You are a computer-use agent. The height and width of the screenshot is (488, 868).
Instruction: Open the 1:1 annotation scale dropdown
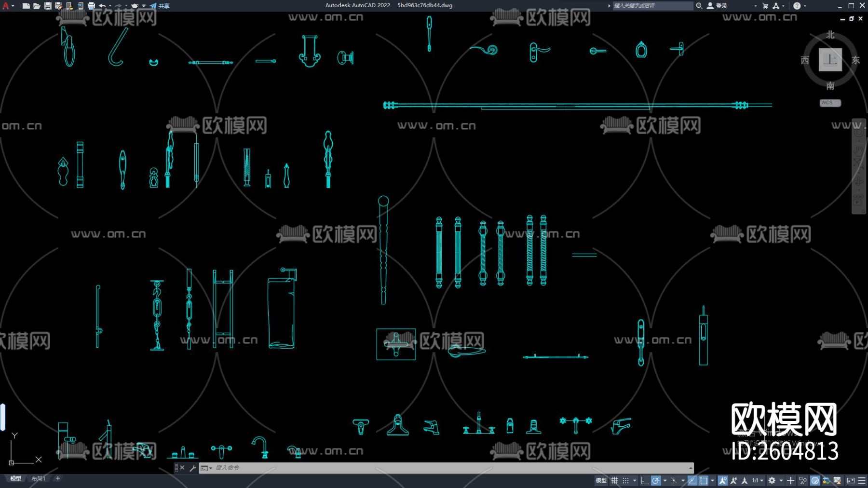pyautogui.click(x=758, y=480)
